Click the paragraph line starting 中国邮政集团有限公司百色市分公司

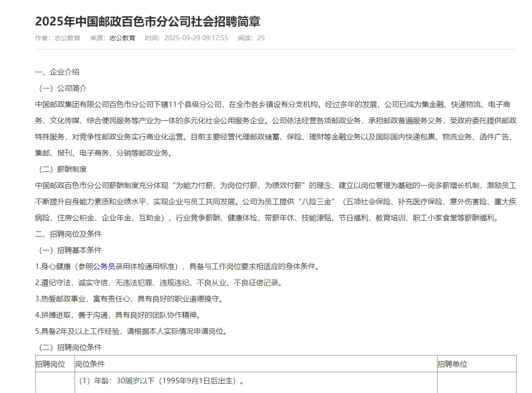[273, 105]
